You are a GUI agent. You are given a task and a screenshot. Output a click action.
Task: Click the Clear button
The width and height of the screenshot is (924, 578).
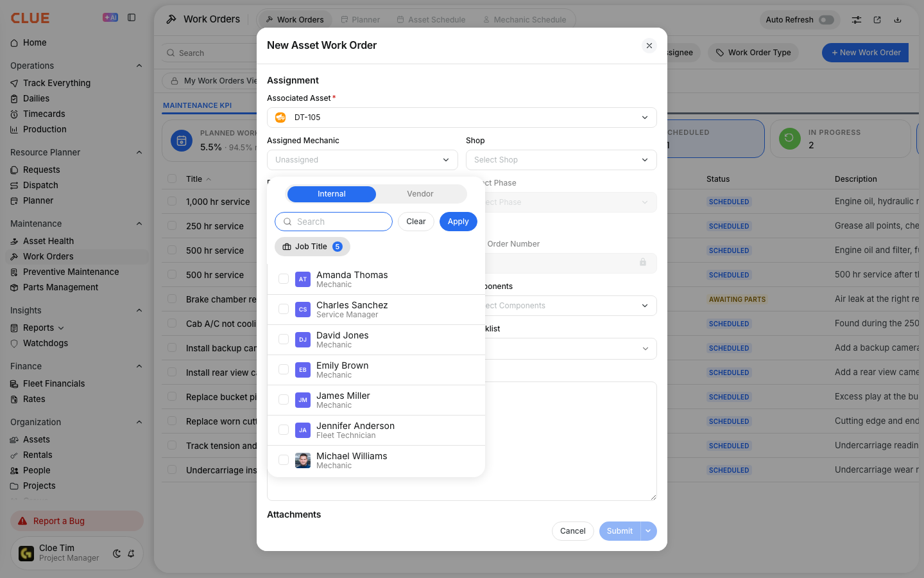pyautogui.click(x=416, y=222)
